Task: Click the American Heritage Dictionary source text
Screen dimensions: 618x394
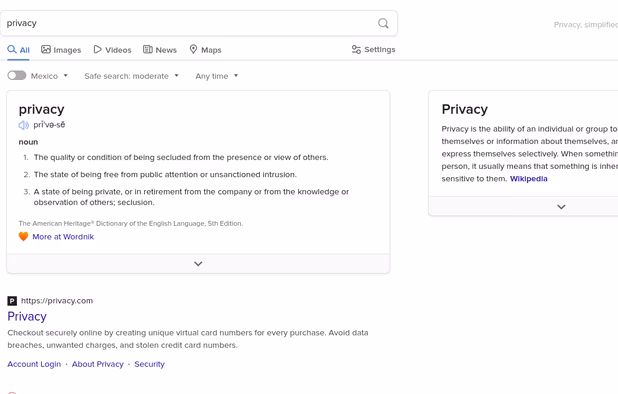Action: pos(131,223)
